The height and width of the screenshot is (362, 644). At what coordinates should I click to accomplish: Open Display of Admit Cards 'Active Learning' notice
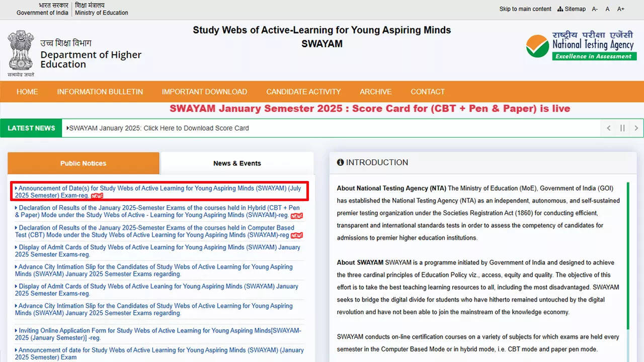pyautogui.click(x=157, y=251)
